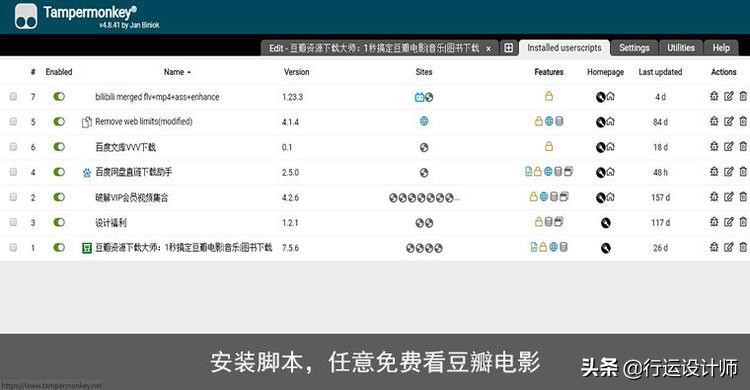Click the new script plus tab icon
The height and width of the screenshot is (390, 750).
(508, 48)
